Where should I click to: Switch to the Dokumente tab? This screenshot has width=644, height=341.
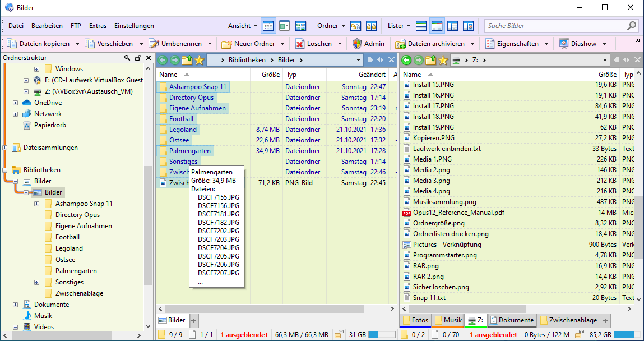(512, 320)
